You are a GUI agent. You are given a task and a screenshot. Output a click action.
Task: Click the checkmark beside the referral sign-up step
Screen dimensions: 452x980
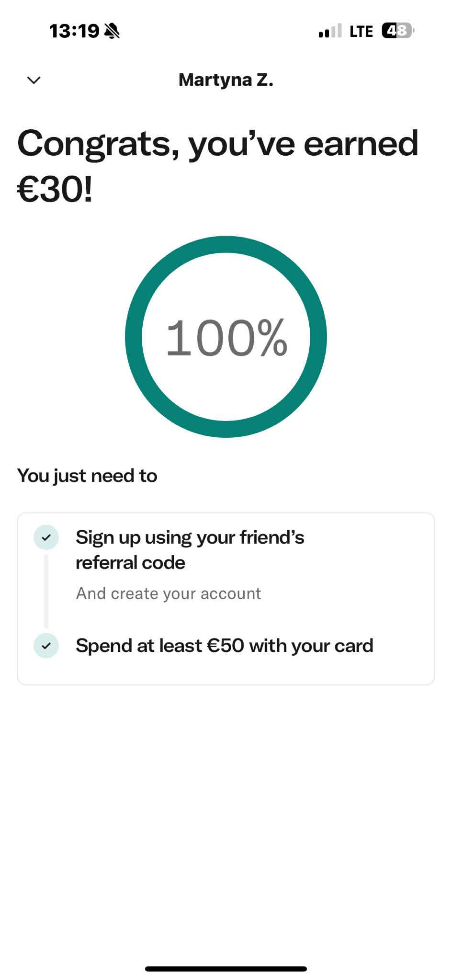(x=46, y=537)
